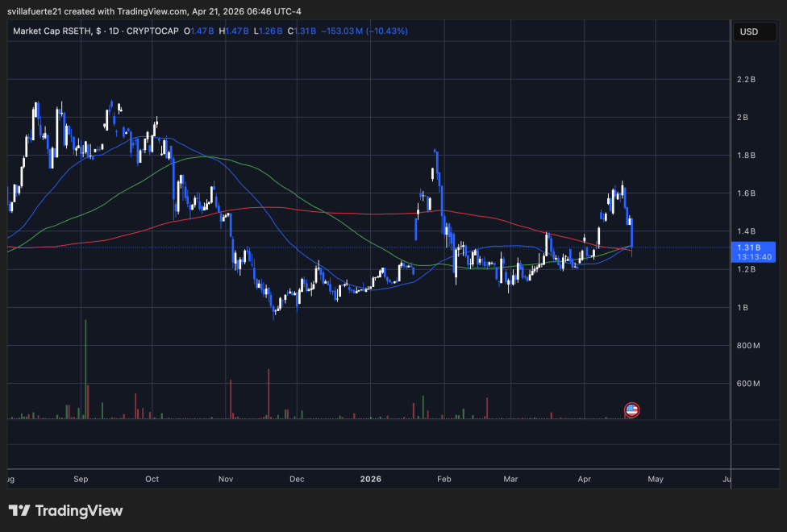This screenshot has width=787, height=532.
Task: Click the May label on time axis
Action: click(655, 479)
